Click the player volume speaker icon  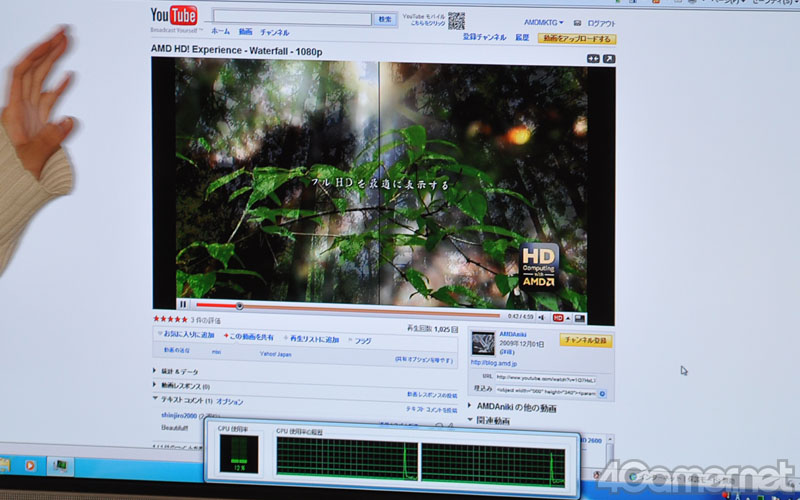542,317
